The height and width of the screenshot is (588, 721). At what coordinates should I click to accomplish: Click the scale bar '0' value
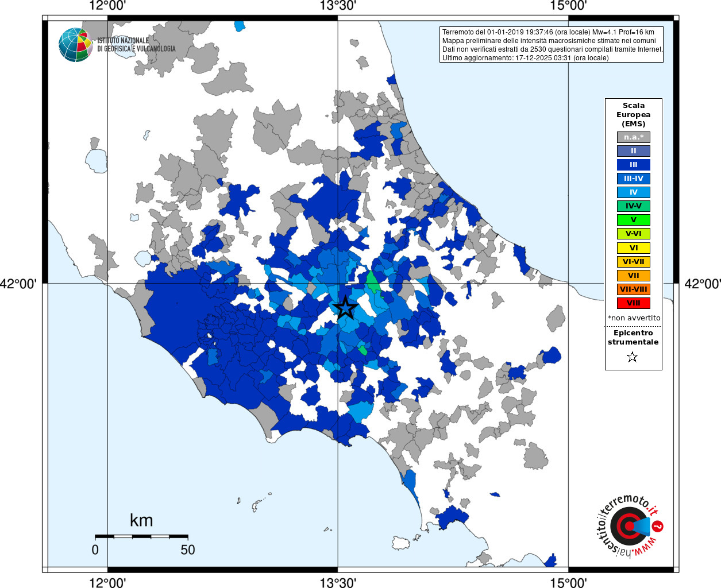(95, 550)
